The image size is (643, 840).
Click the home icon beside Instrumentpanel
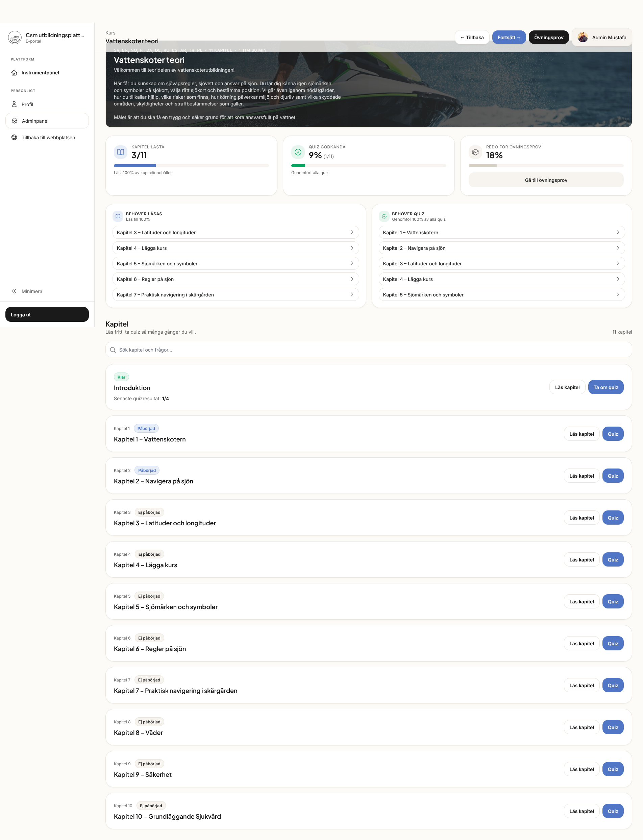[x=14, y=72]
